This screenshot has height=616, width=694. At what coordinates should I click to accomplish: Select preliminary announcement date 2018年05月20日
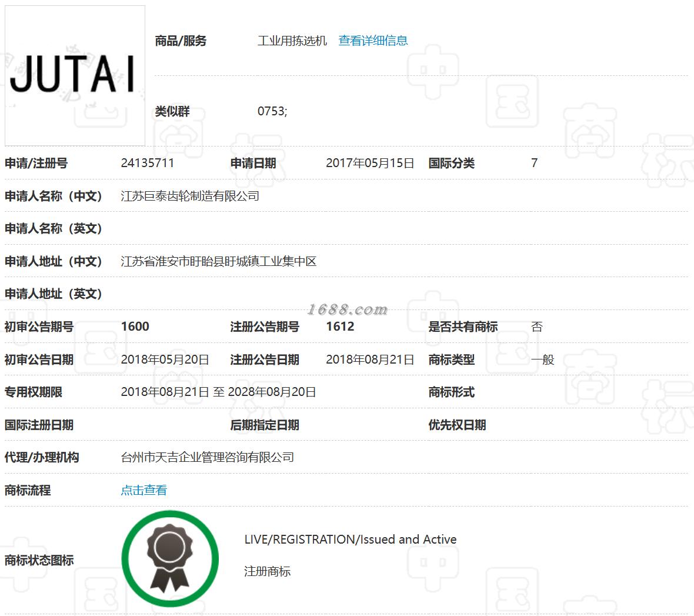point(165,359)
